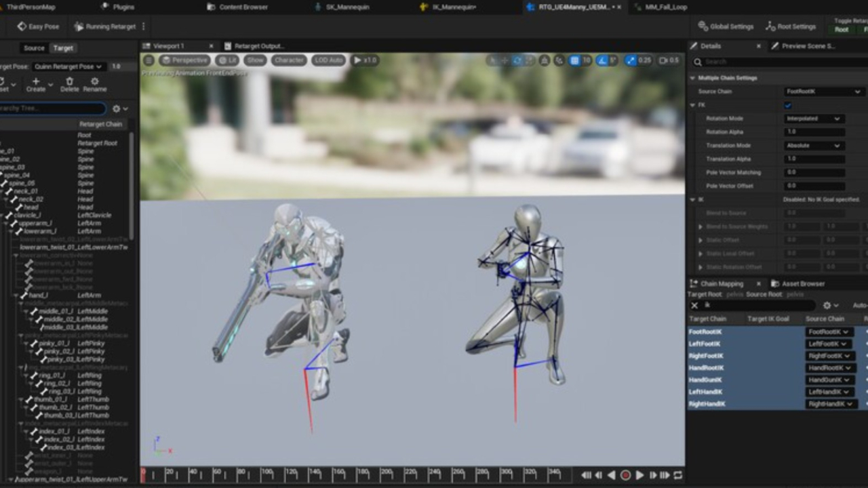This screenshot has height=488, width=868.
Task: Click the Delete trash icon in hierarchy toolbar
Action: [69, 81]
